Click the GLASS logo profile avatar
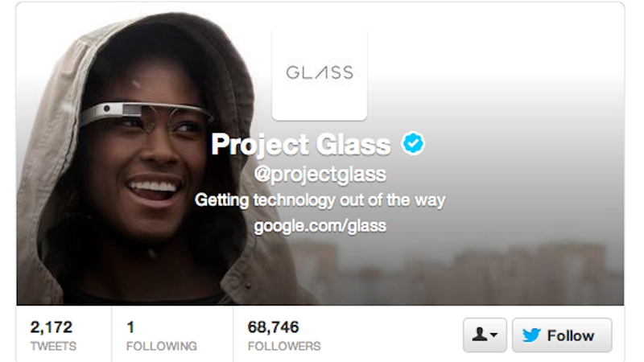 coord(320,74)
